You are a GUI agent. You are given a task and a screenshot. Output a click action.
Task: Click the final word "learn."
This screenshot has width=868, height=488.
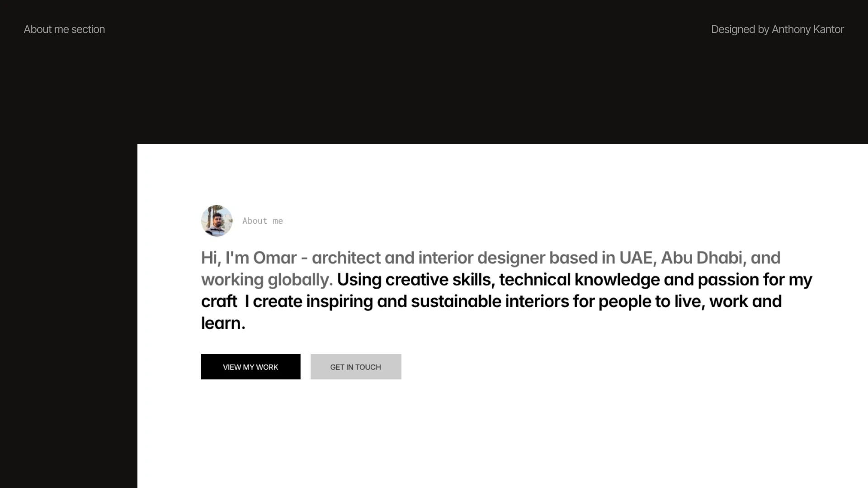click(223, 323)
